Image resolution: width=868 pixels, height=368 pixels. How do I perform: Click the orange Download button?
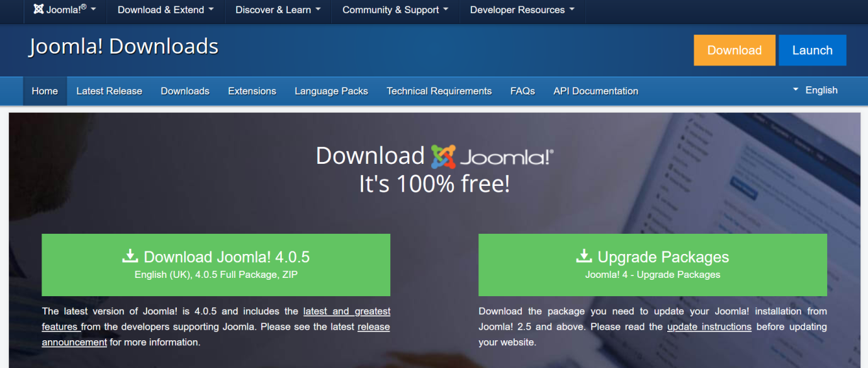(x=735, y=50)
